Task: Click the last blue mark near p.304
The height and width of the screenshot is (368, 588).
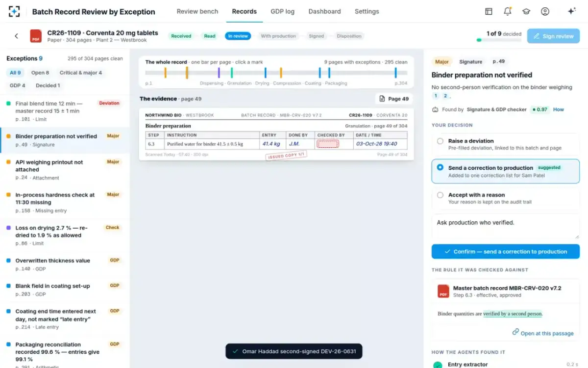Action: (395, 73)
